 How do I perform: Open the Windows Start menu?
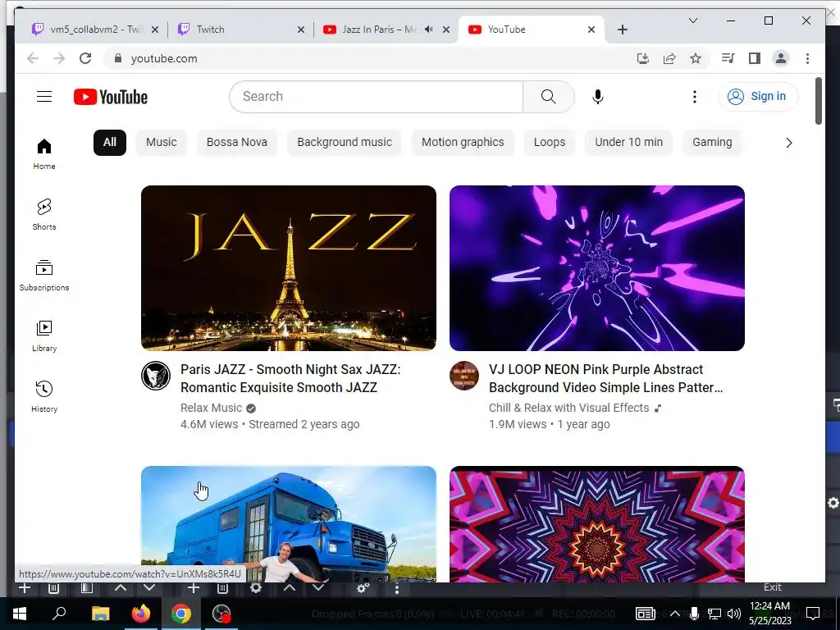tap(20, 614)
